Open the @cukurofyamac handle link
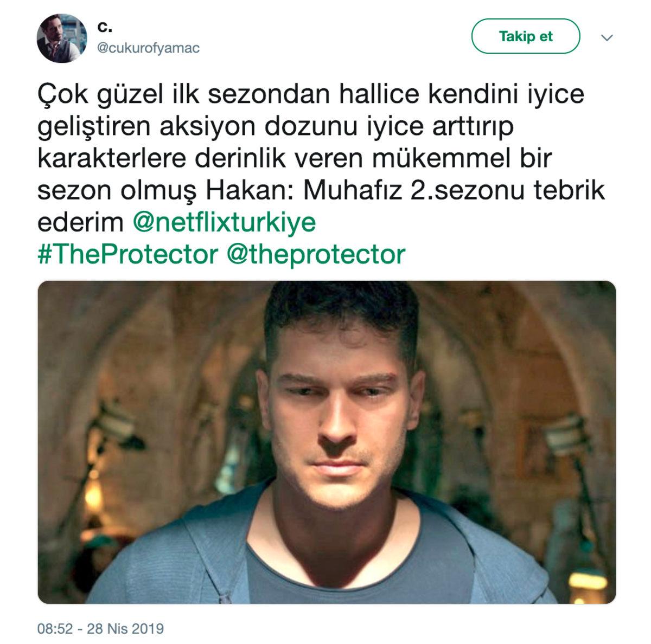The width and height of the screenshot is (651, 644). point(148,48)
